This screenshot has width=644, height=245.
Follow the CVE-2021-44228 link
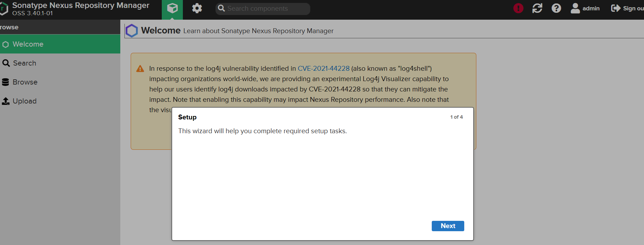[324, 68]
